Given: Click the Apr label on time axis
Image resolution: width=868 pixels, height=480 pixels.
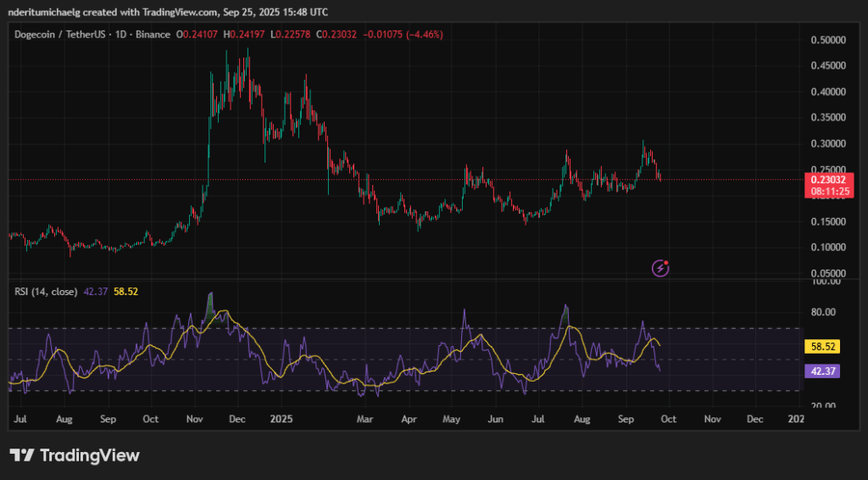Looking at the screenshot, I should tap(409, 419).
